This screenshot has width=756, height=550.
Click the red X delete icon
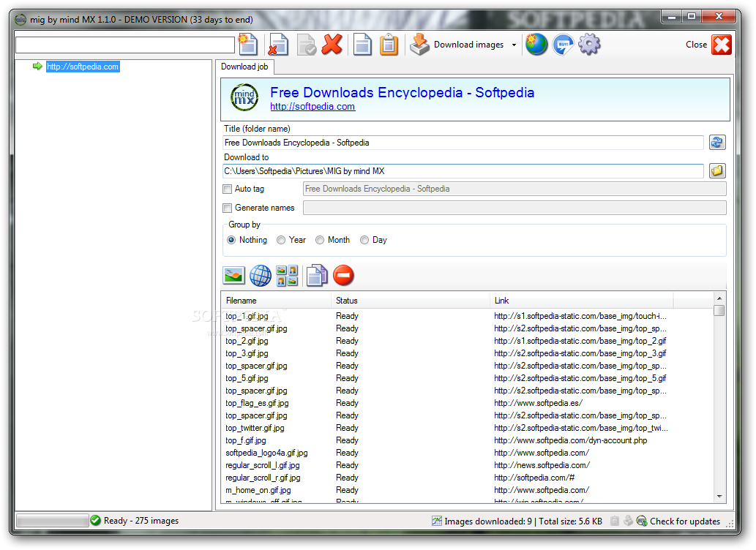tap(332, 45)
